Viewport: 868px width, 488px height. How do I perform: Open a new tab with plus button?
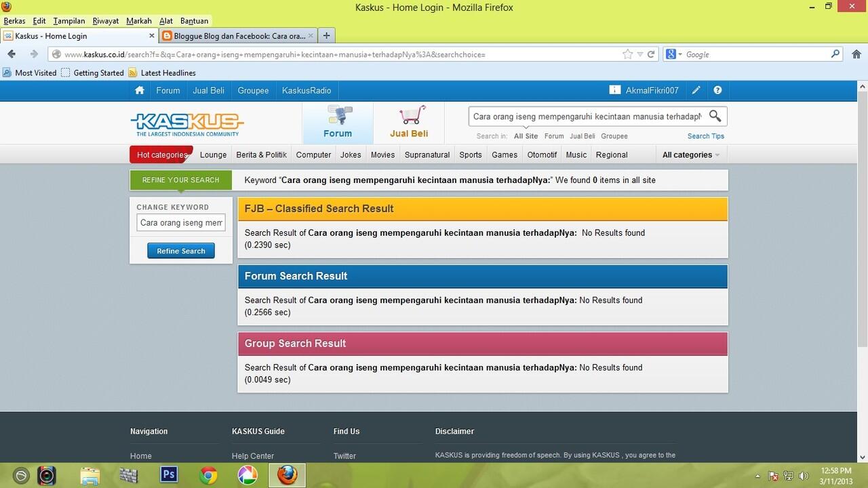(x=326, y=36)
